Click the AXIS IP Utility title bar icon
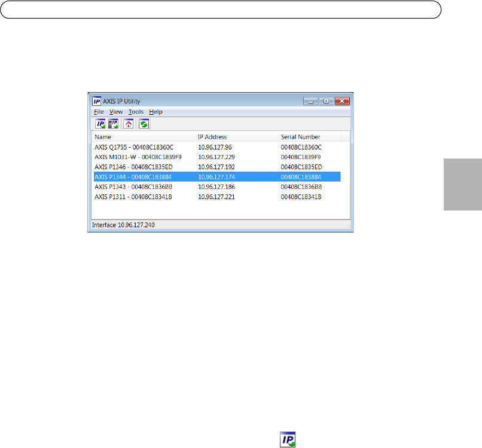Screen dimensions: 482x448 tap(96, 101)
